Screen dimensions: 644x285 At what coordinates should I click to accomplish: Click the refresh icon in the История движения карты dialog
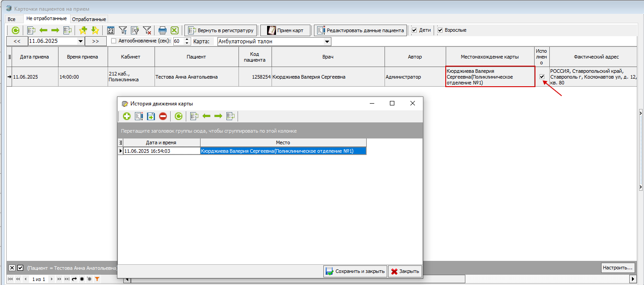click(x=178, y=116)
